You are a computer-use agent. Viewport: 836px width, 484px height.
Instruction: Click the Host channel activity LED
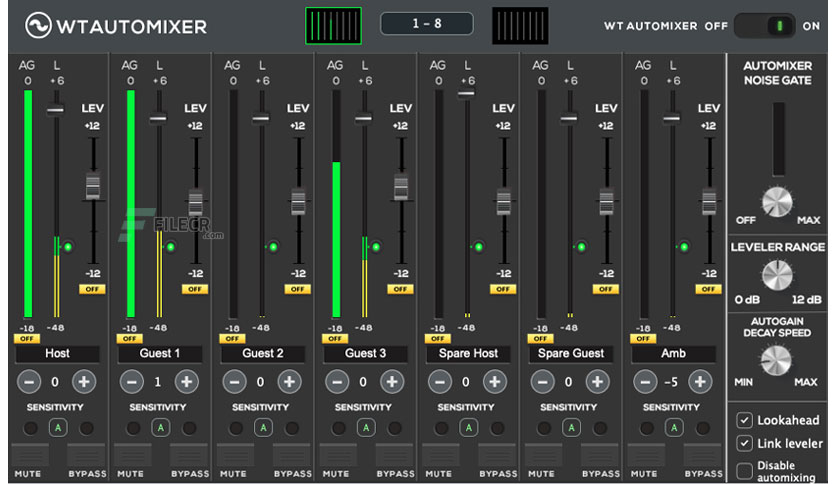click(x=68, y=247)
